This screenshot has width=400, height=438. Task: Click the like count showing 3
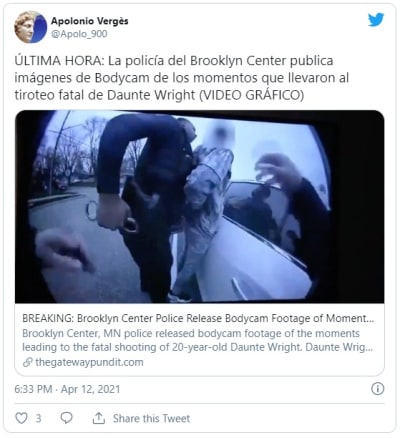[x=38, y=418]
